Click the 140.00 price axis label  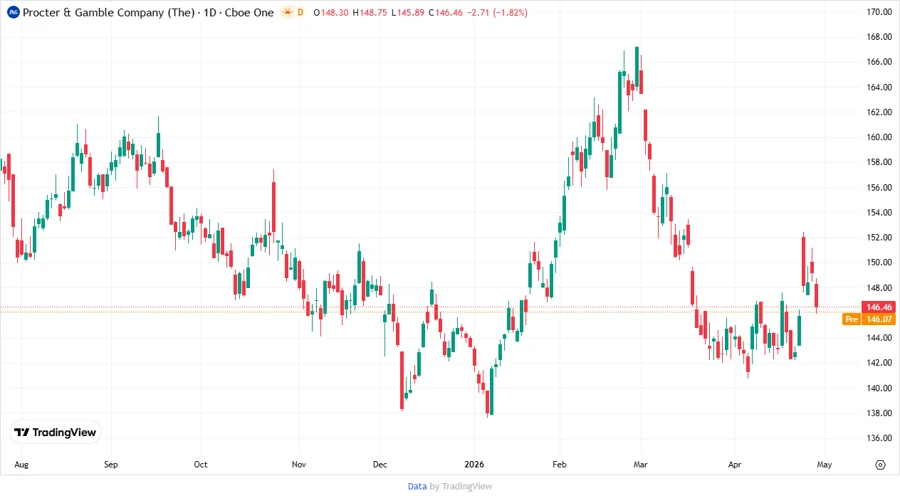879,388
